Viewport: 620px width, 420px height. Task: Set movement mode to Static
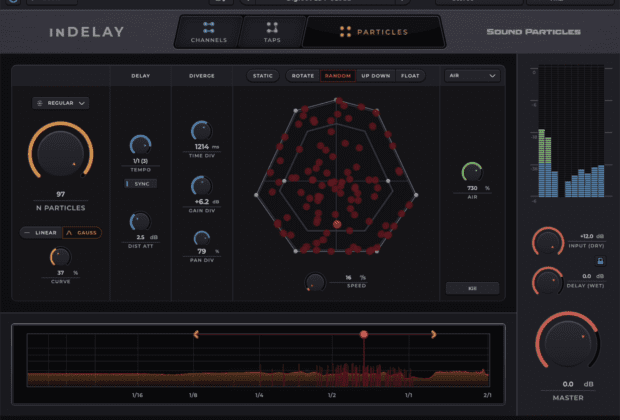[263, 76]
